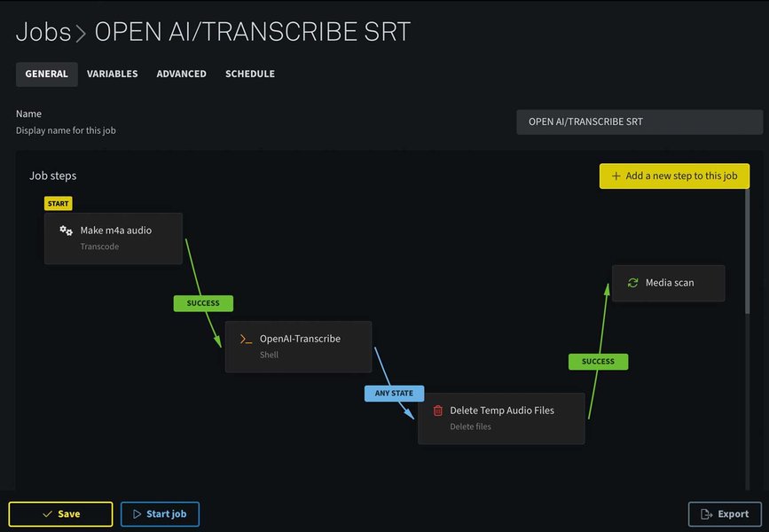The width and height of the screenshot is (769, 532).
Task: Open the General tab
Action: 47,74
